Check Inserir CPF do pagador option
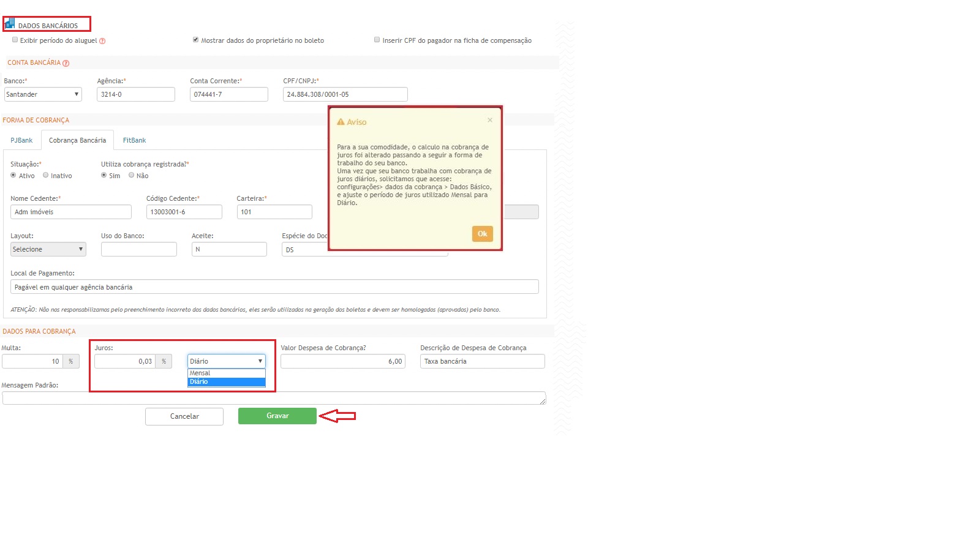The image size is (980, 551). [x=377, y=40]
